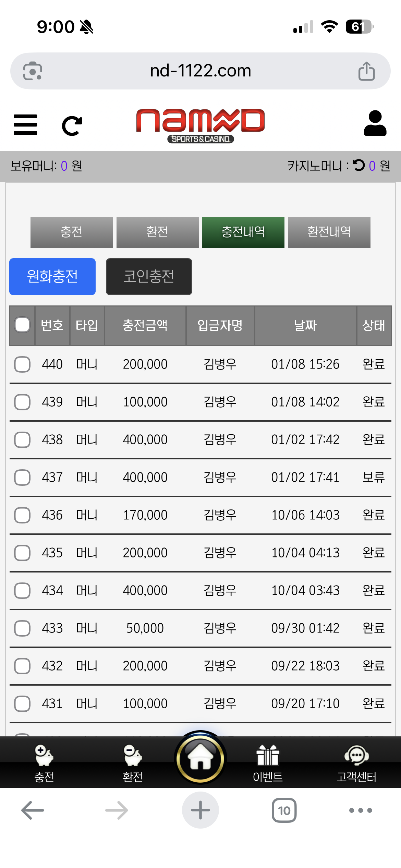
Task: Check the select-all checkbox in table header
Action: (x=22, y=325)
